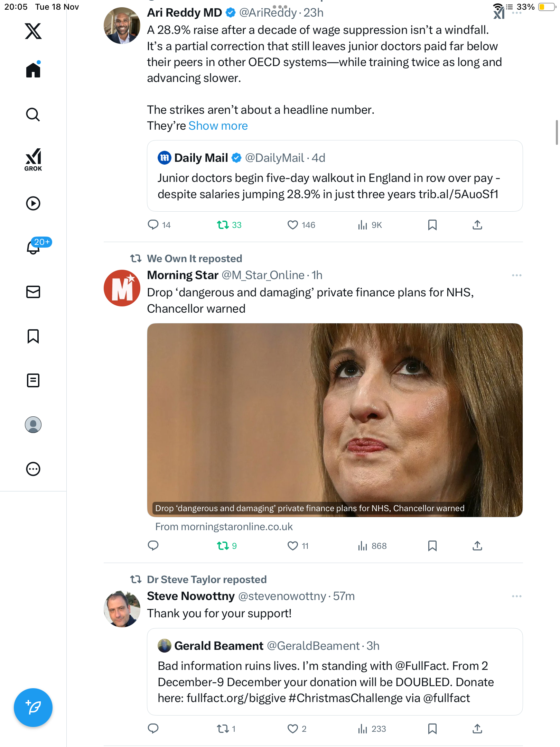Viewport: 560px width, 747px height.
Task: Open the Search icon in sidebar
Action: click(33, 114)
